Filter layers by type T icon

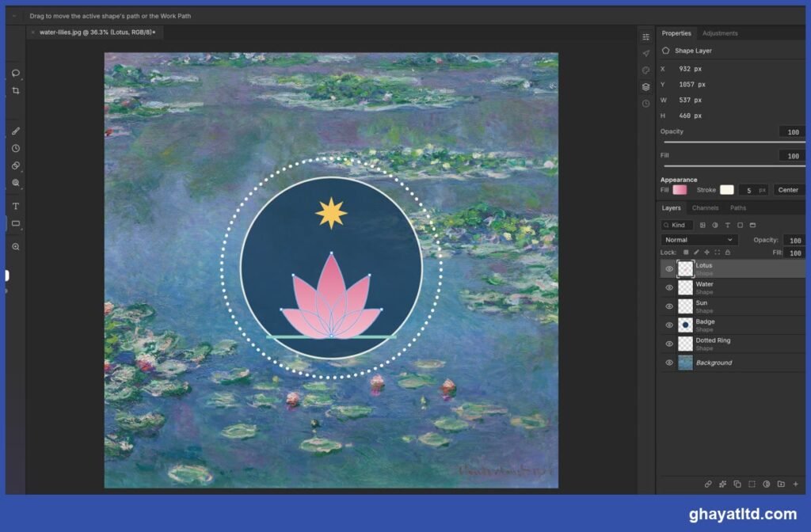(x=727, y=225)
